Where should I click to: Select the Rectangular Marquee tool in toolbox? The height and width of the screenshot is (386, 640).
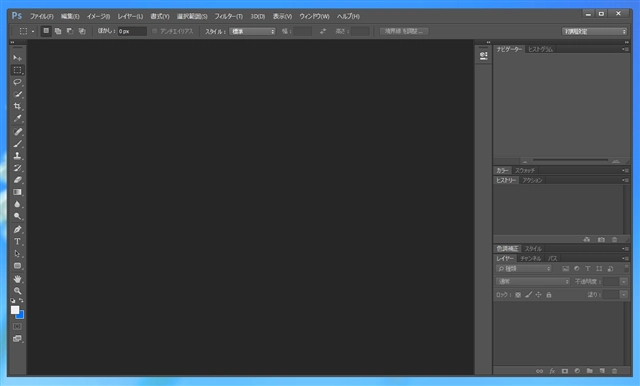pyautogui.click(x=17, y=70)
